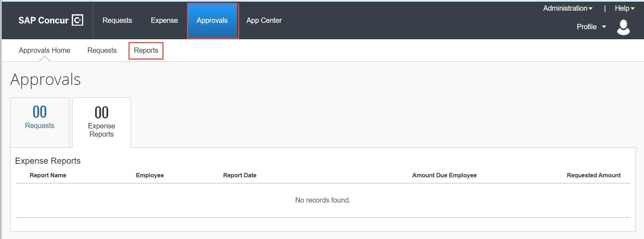The image size is (644, 239).
Task: Open the Reports sub-navigation tab
Action: point(146,51)
